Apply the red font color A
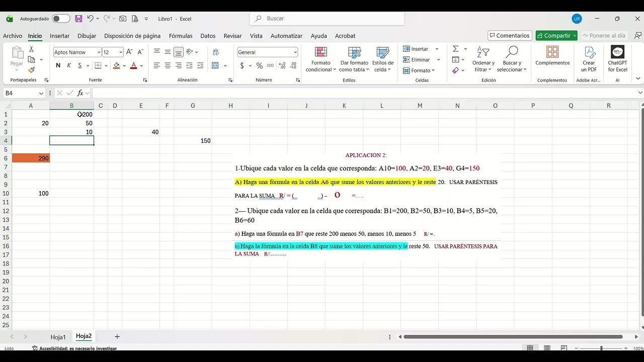Viewport: 644px width, 362px height. pos(133,65)
